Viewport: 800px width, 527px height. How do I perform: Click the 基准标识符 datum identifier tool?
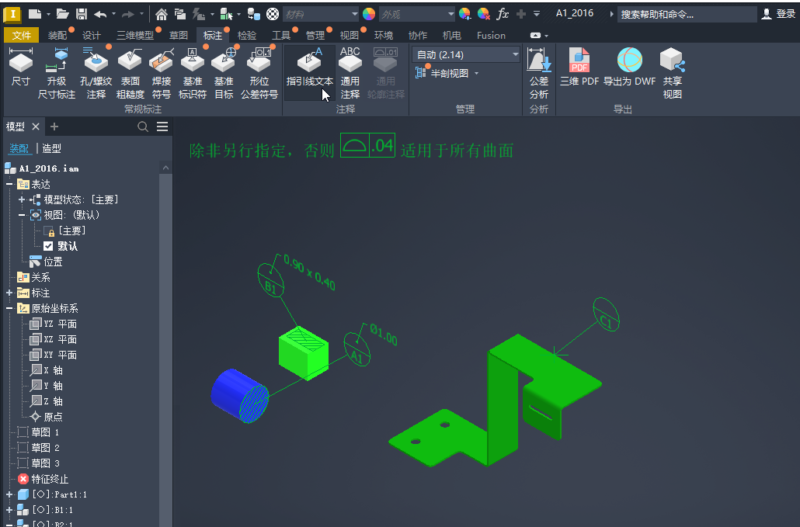click(x=192, y=72)
